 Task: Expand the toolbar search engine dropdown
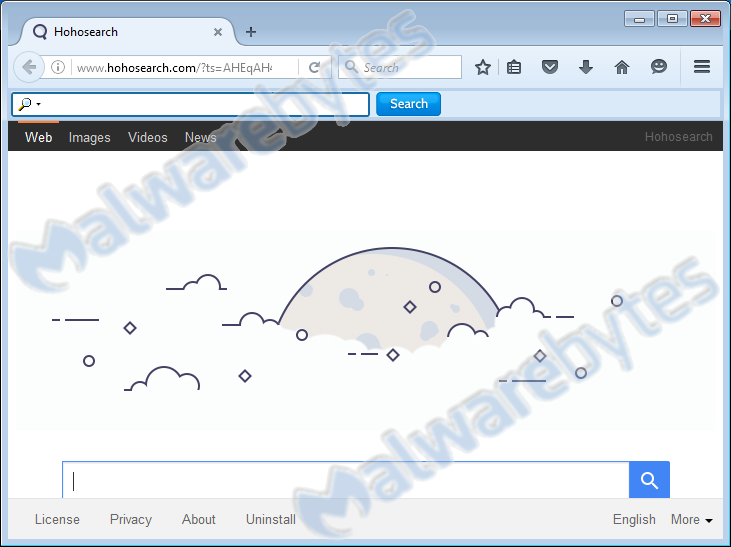pyautogui.click(x=28, y=104)
